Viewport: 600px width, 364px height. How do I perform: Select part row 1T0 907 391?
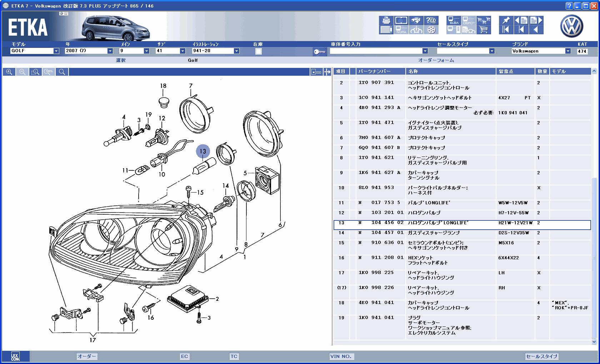(x=462, y=85)
